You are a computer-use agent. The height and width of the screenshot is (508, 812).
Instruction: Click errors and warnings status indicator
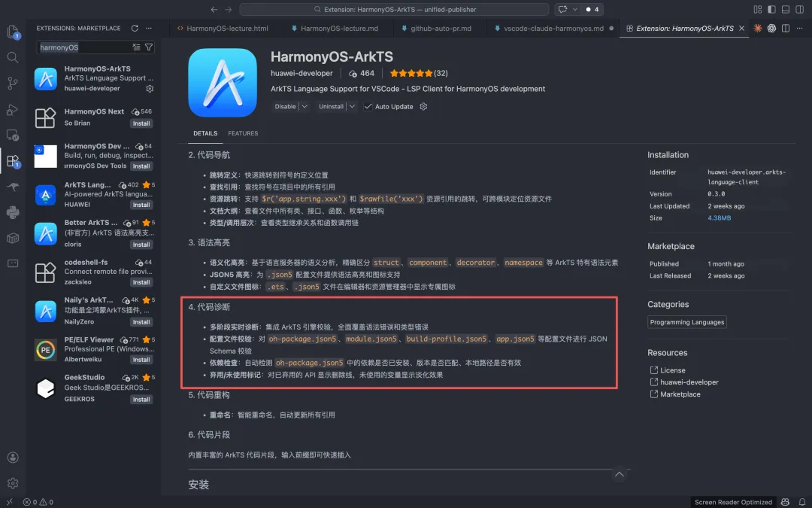tap(38, 502)
